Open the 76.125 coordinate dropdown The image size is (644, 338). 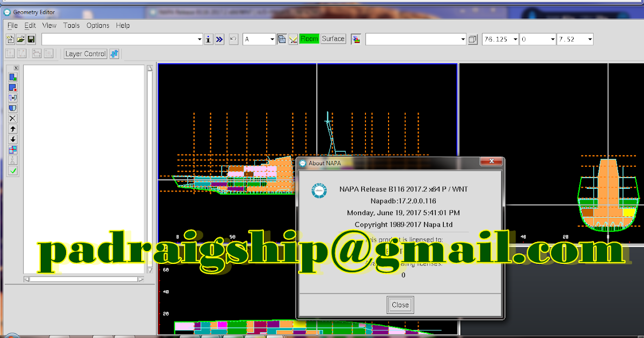515,39
